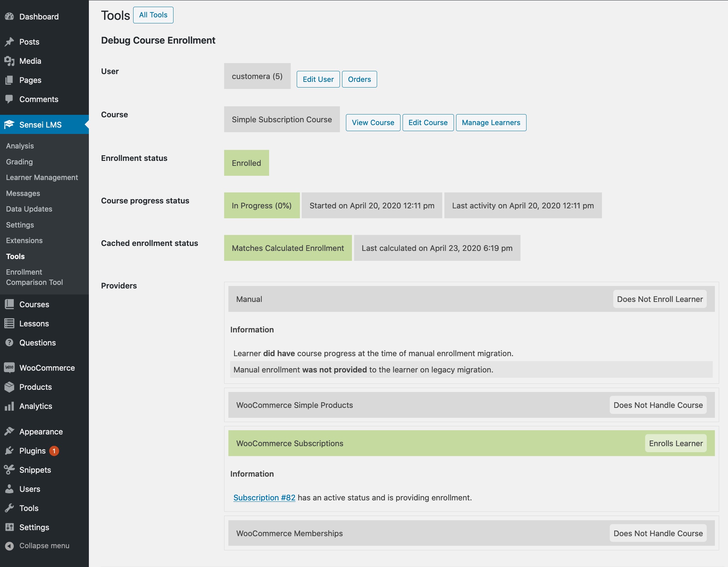Select Tools submenu under Sensei LMS
Screen dimensions: 728x567
pos(15,257)
